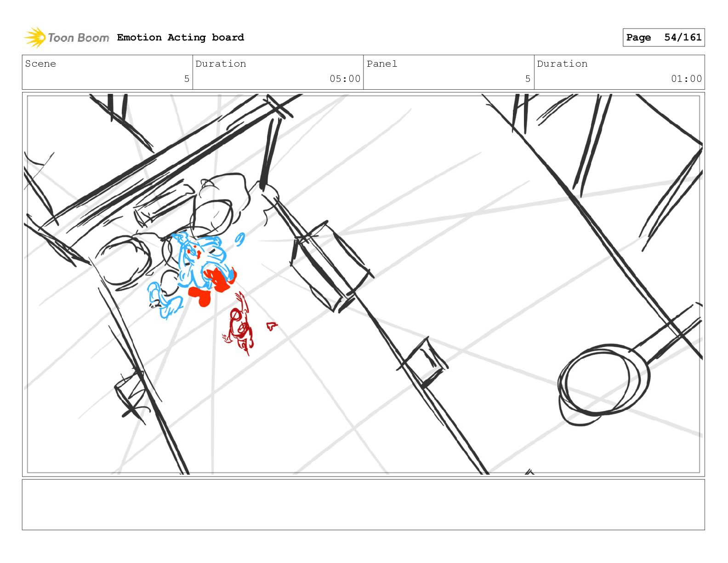The width and height of the screenshot is (728, 563).
Task: Click the scene duration value '05:00'
Action: [x=345, y=79]
